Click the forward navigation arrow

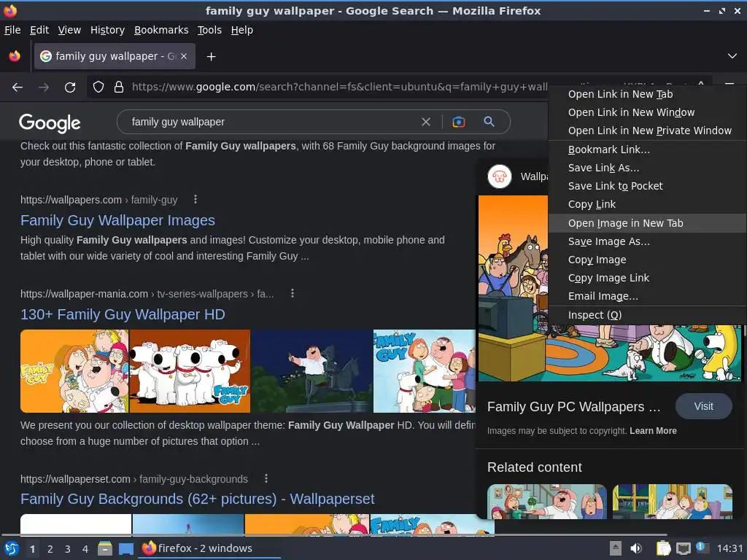44,87
